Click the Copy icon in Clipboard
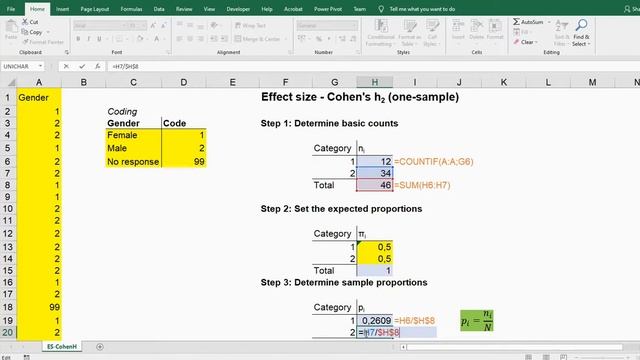 [x=25, y=32]
